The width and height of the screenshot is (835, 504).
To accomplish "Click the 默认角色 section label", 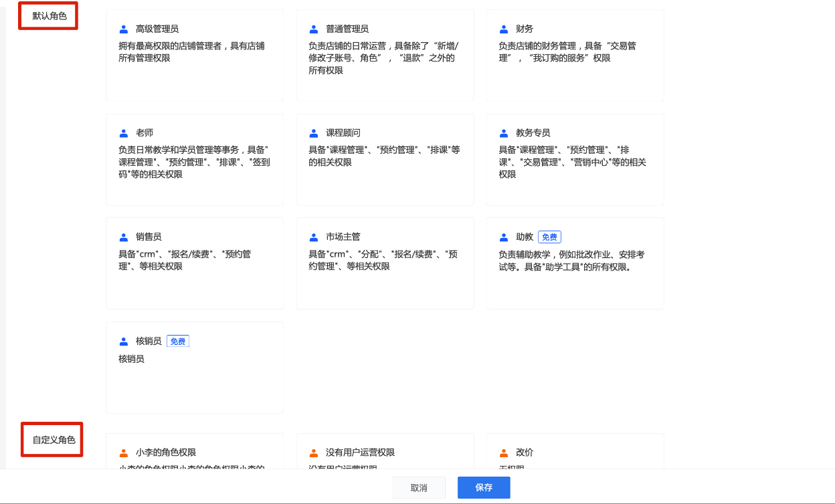I will pyautogui.click(x=49, y=15).
